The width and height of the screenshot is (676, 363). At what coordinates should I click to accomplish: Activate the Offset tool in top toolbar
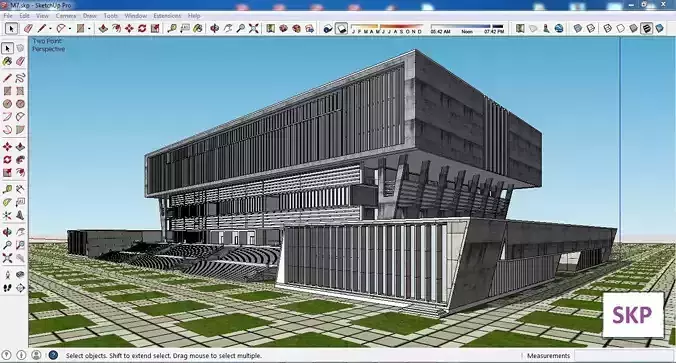point(116,28)
